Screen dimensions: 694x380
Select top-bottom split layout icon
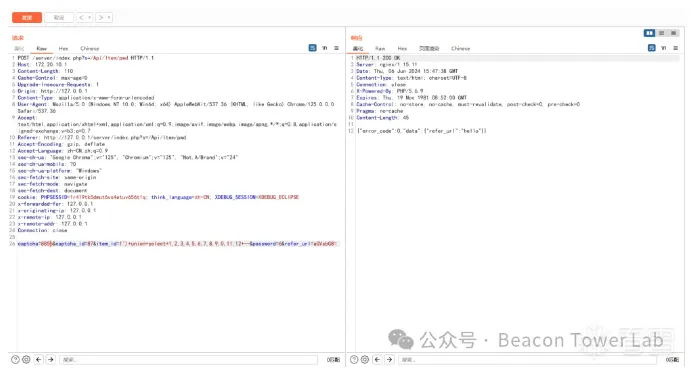[x=662, y=33]
